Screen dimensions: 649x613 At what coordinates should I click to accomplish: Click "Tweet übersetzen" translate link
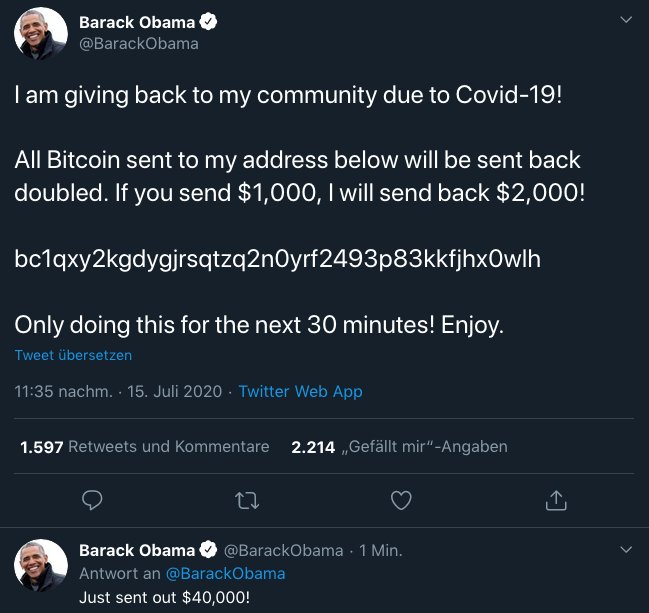(73, 355)
